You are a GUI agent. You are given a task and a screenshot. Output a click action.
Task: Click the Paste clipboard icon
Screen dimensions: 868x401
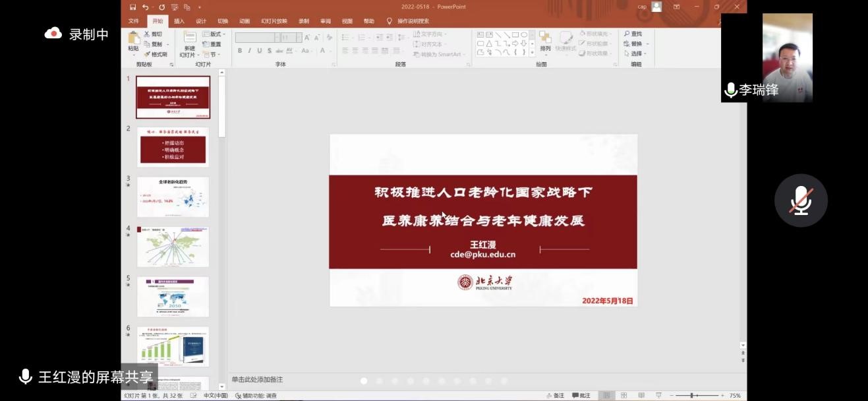click(x=133, y=38)
